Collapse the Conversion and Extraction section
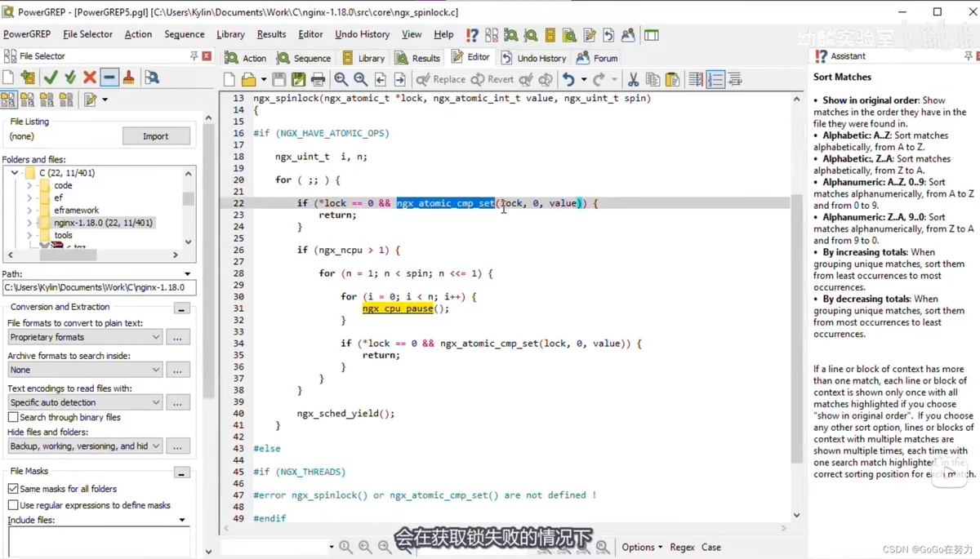 [x=182, y=308]
